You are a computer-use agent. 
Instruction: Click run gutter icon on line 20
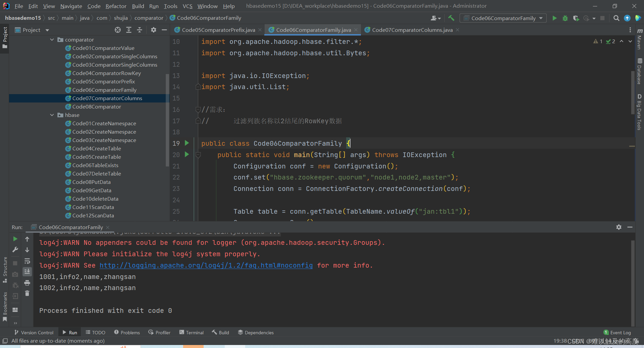click(187, 154)
